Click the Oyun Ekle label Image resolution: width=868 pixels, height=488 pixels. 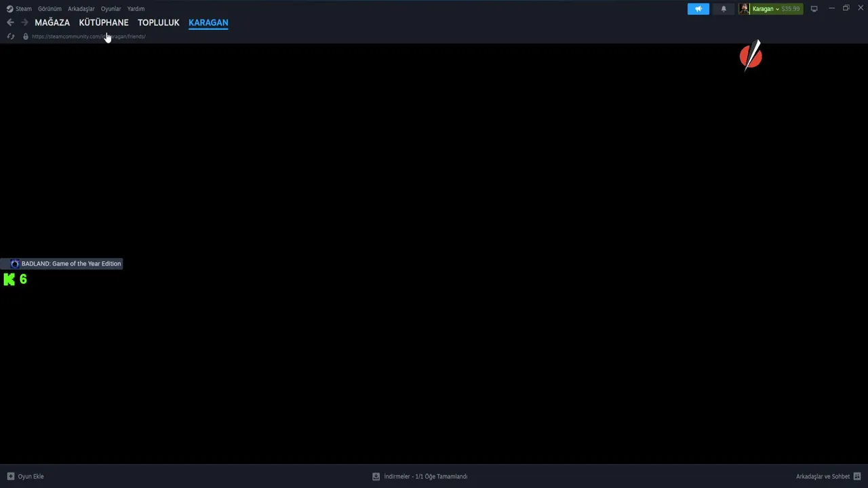pyautogui.click(x=31, y=476)
